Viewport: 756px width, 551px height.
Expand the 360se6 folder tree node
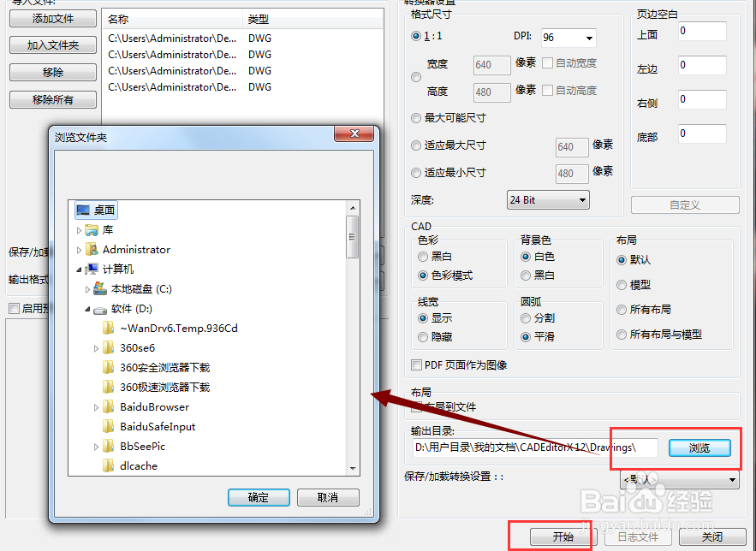click(x=96, y=348)
